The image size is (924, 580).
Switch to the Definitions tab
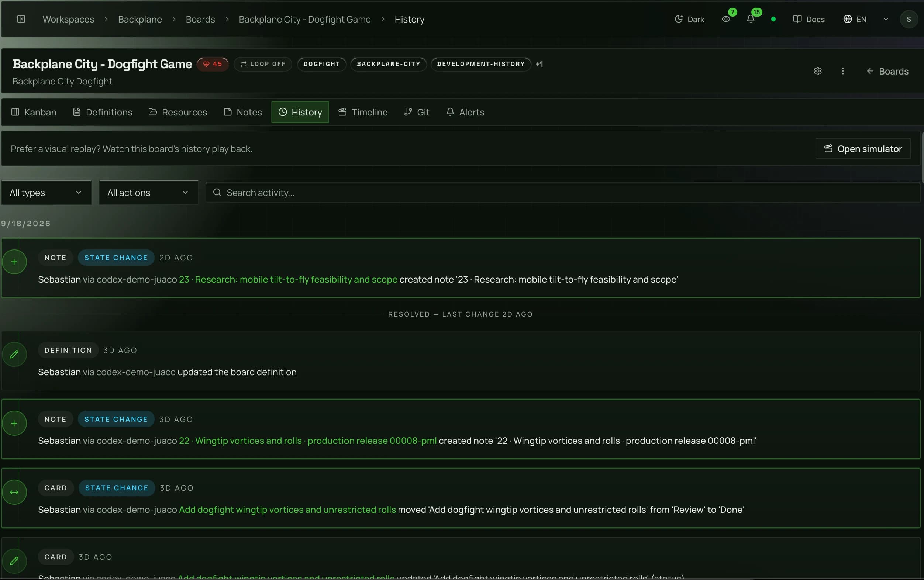pos(103,112)
